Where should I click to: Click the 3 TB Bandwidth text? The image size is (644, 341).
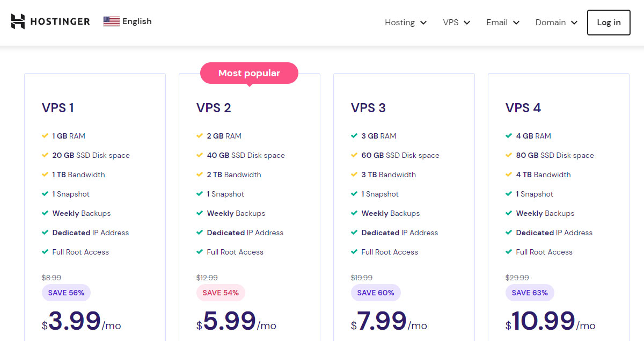pyautogui.click(x=389, y=175)
